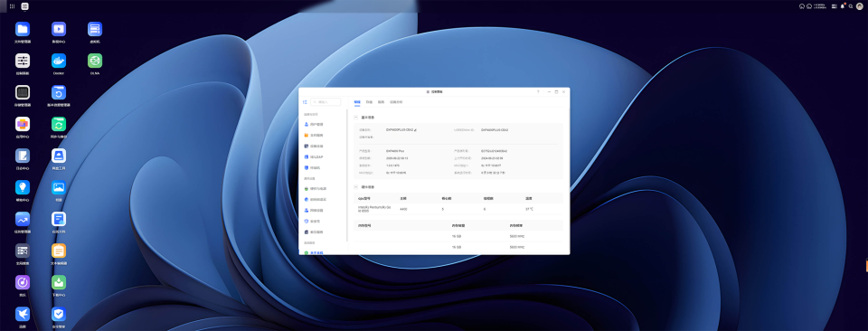This screenshot has height=331, width=868.
Task: Open the blue folder File Manager icon
Action: click(23, 29)
